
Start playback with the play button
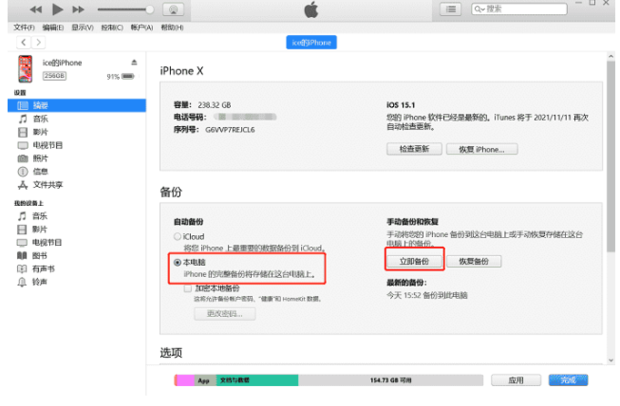click(x=58, y=9)
